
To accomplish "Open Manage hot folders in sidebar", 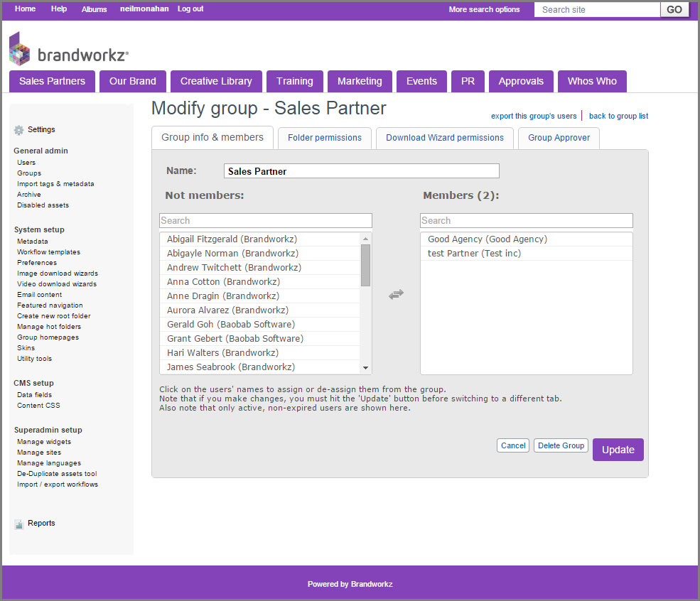I will [49, 327].
